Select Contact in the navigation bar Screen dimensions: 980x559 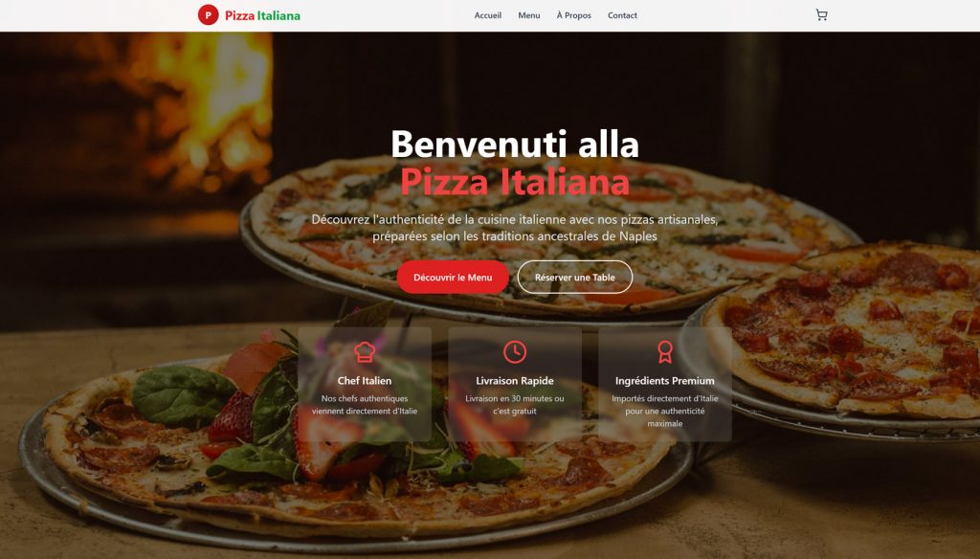pyautogui.click(x=622, y=15)
